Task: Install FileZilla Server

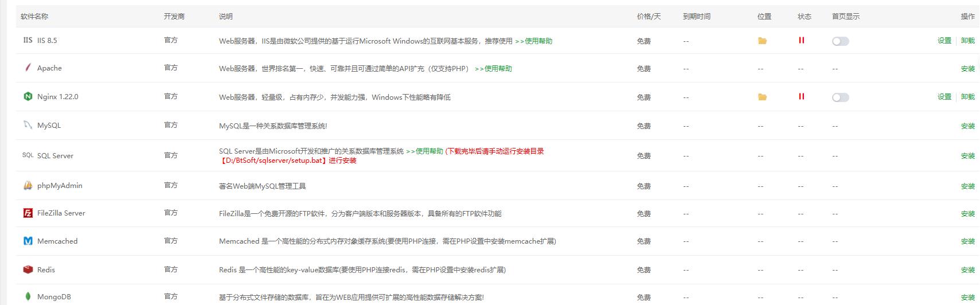Action: 968,214
